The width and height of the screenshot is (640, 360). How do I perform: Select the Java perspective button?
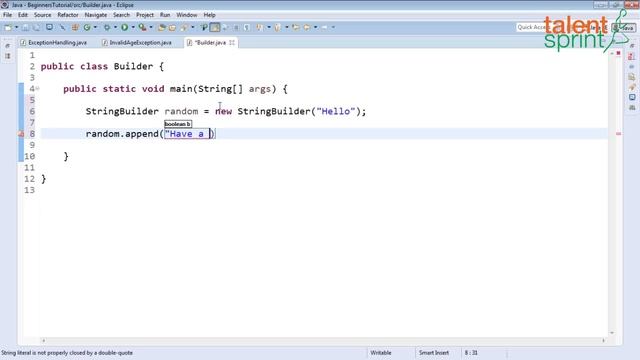tap(624, 28)
